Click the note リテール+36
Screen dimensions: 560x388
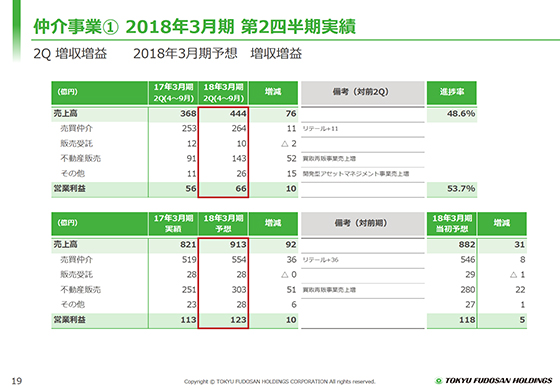pos(320,260)
